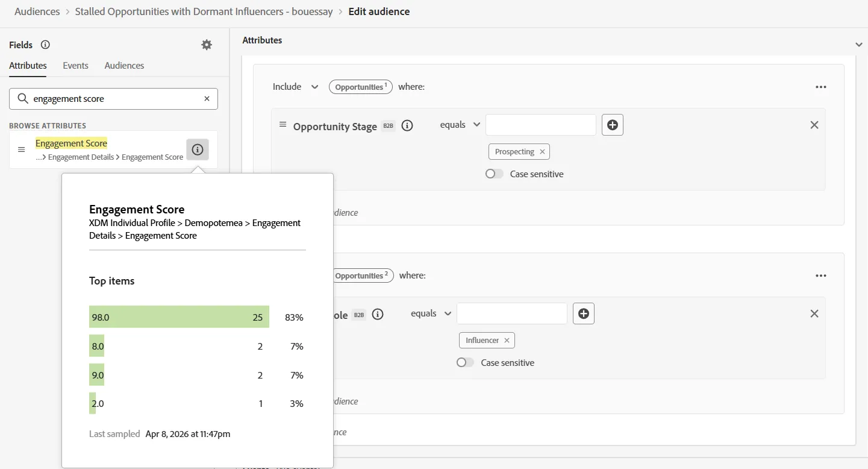Viewport: 868px width, 469px height.
Task: Click the Opportunities 2 pill
Action: point(361,275)
